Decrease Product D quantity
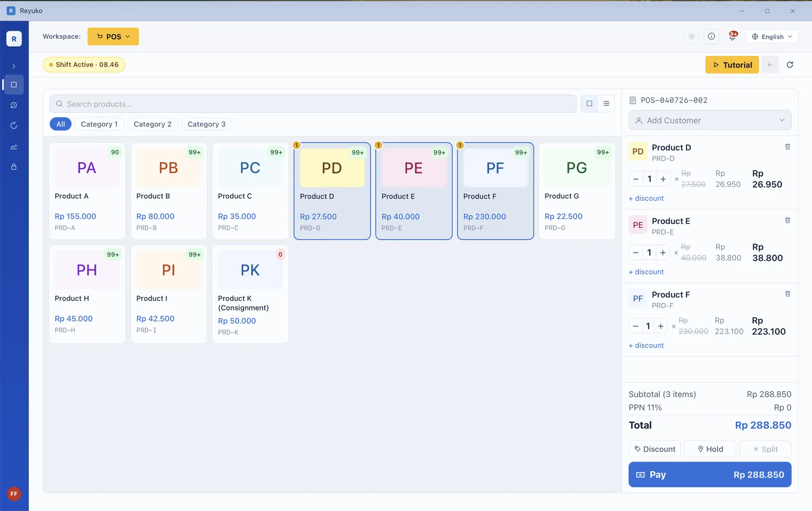This screenshot has height=511, width=812. [x=636, y=179]
